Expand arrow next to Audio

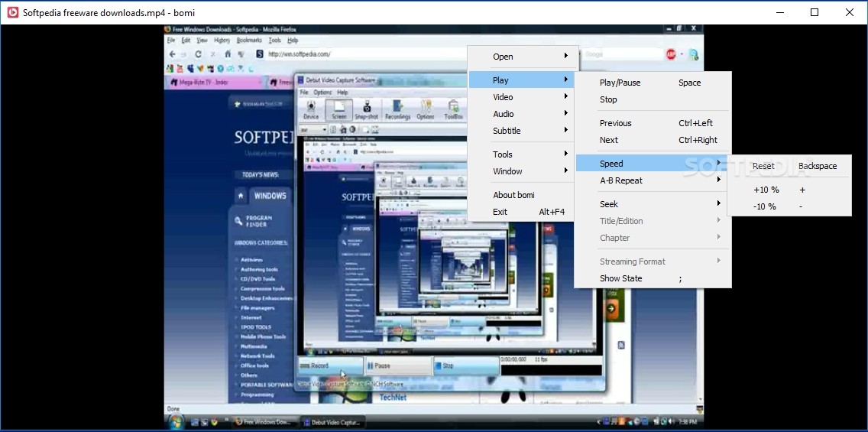tap(565, 113)
